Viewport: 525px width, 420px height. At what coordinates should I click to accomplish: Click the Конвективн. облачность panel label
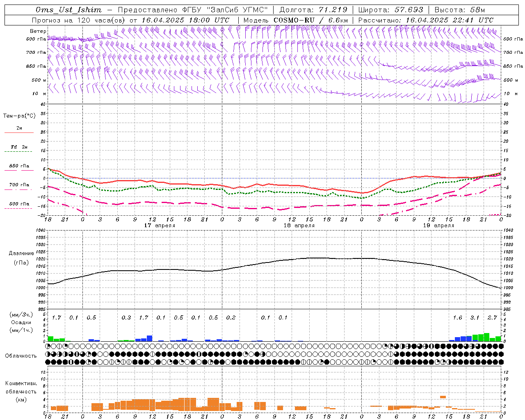[x=21, y=391]
